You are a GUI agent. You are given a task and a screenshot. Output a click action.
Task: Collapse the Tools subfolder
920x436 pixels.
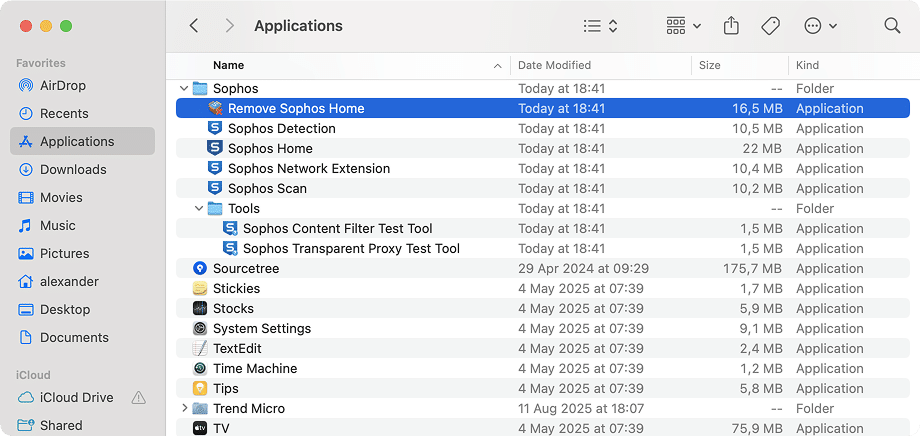(x=199, y=209)
